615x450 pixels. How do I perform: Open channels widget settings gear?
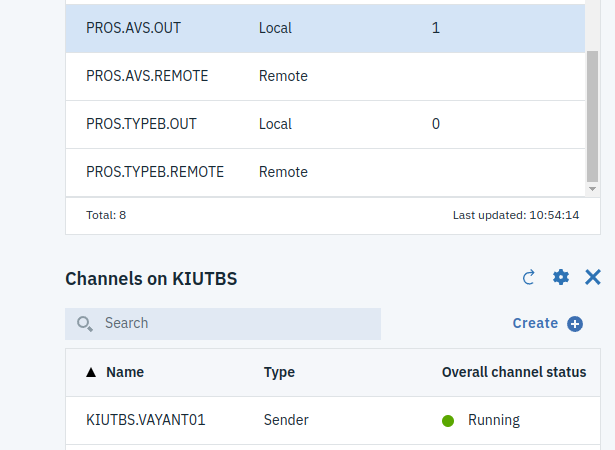(x=561, y=278)
